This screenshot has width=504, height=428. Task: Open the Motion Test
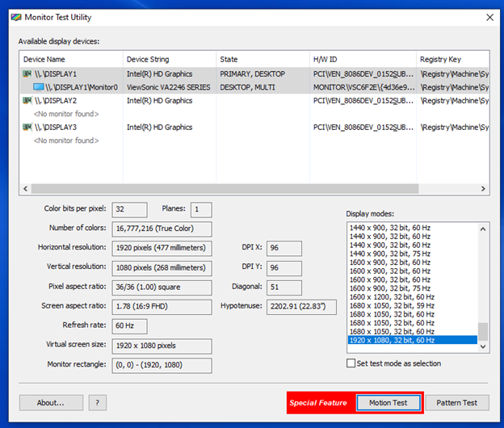[388, 402]
